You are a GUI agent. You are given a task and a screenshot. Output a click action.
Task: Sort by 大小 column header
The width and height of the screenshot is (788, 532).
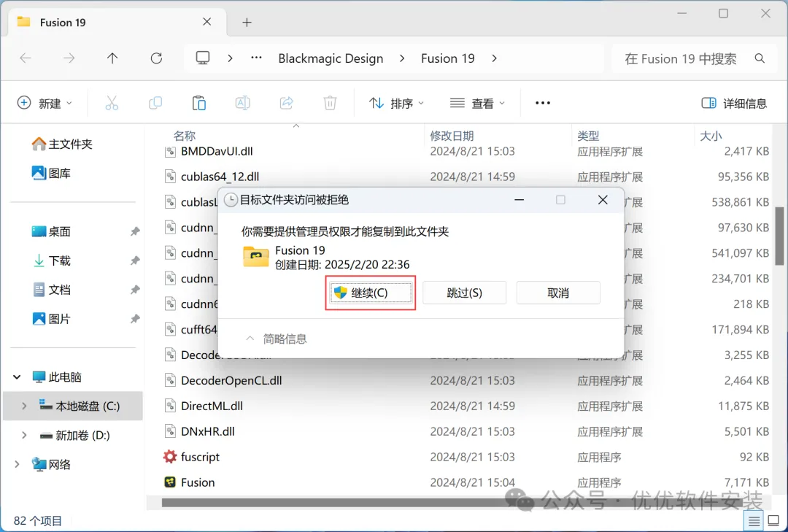point(711,135)
